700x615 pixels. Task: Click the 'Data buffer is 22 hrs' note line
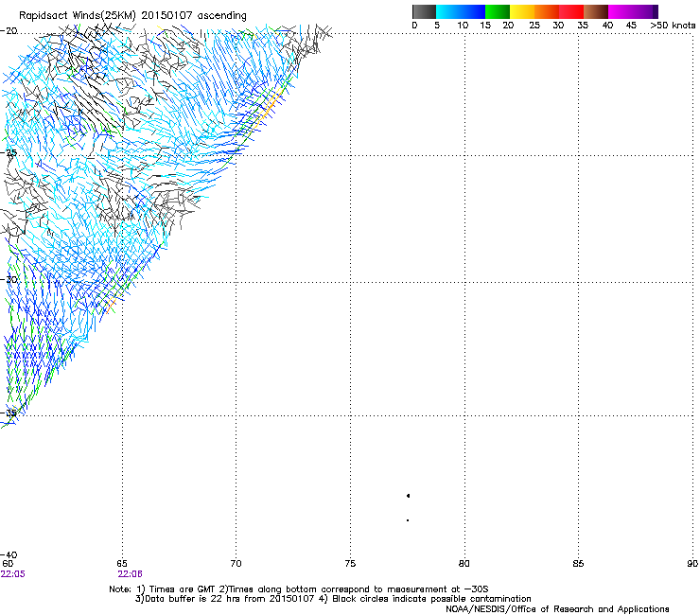click(333, 599)
